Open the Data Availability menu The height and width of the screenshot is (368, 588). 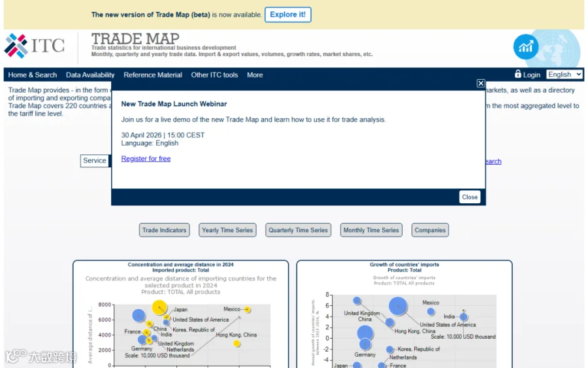point(90,75)
